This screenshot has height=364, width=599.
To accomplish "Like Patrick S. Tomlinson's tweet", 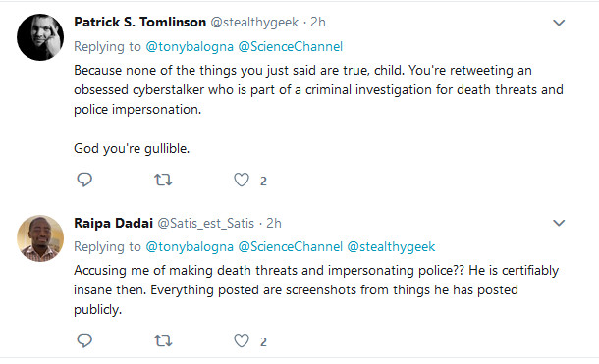I will 242,180.
